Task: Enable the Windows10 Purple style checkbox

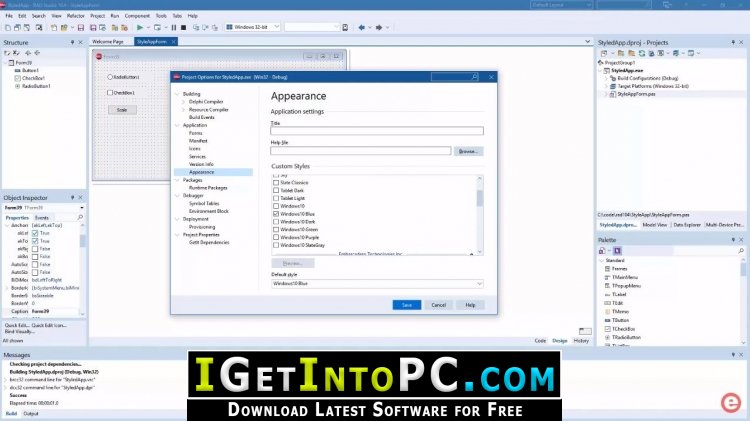Action: pos(276,237)
